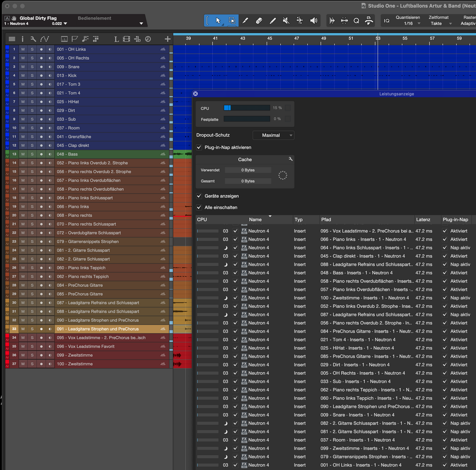Open the Quantisieren 1/16 dropdown
Viewport: 476px width, 470px height.
coord(408,23)
